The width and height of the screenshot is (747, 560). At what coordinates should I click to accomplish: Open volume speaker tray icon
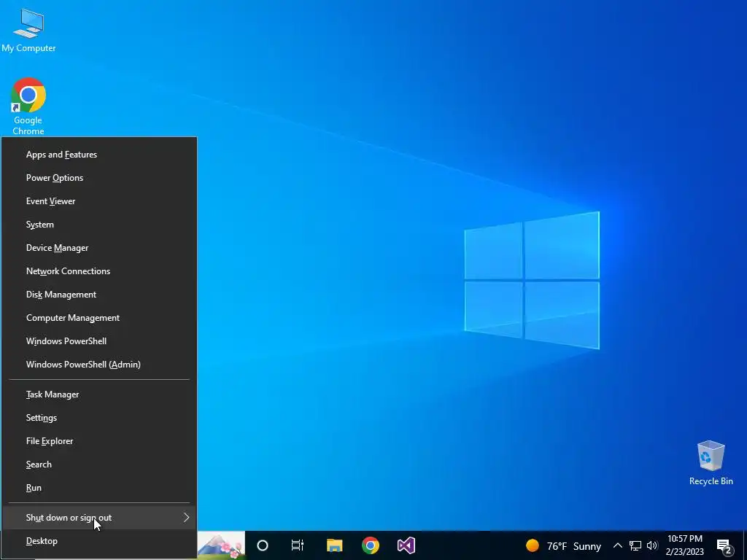click(x=651, y=545)
